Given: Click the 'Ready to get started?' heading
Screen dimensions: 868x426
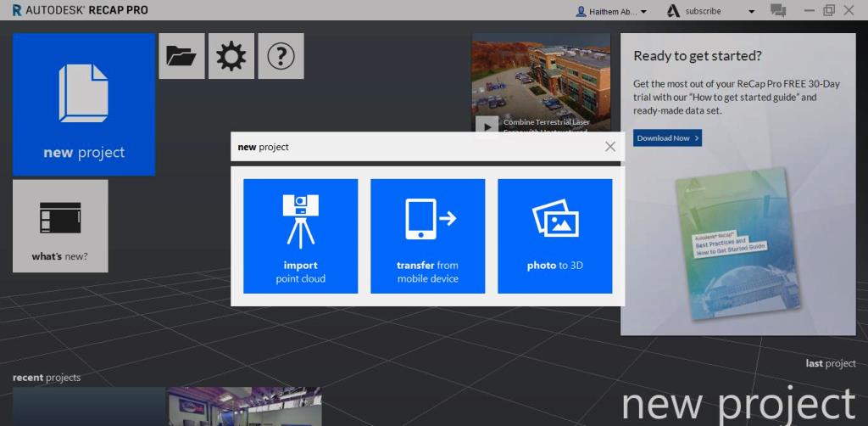Looking at the screenshot, I should click(x=698, y=56).
